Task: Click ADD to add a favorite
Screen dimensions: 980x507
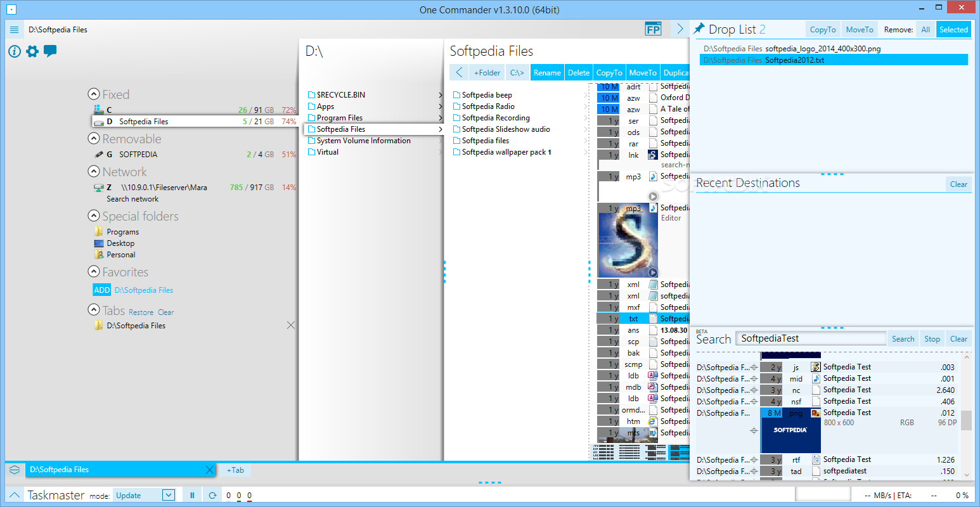Action: click(x=102, y=290)
